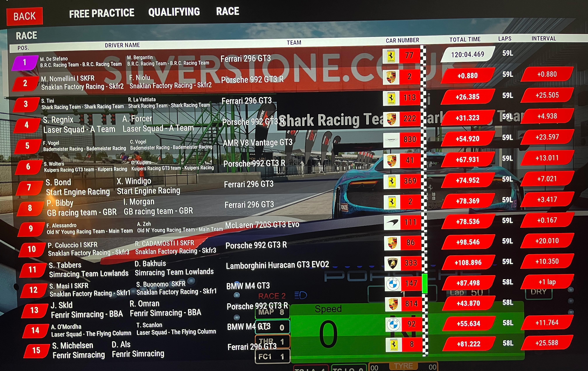Click Ferrari logo for car 8
Screen dimensions: 588x371
pos(394,345)
